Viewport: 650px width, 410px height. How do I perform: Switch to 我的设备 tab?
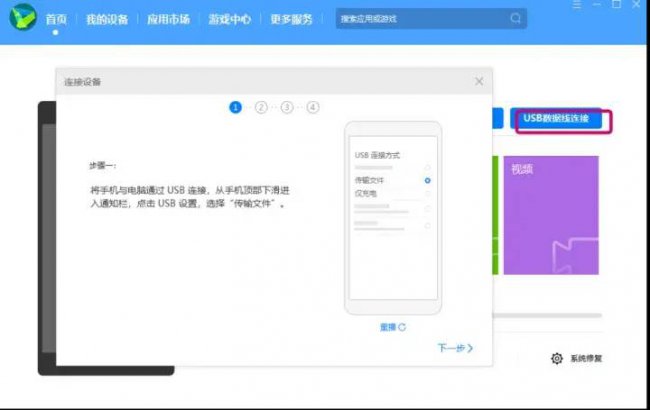click(107, 19)
